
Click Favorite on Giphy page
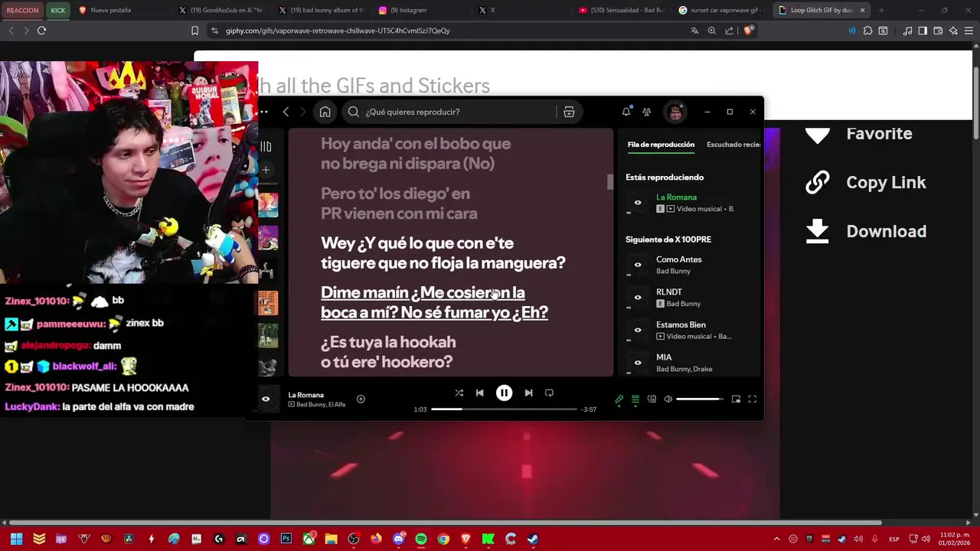[859, 134]
